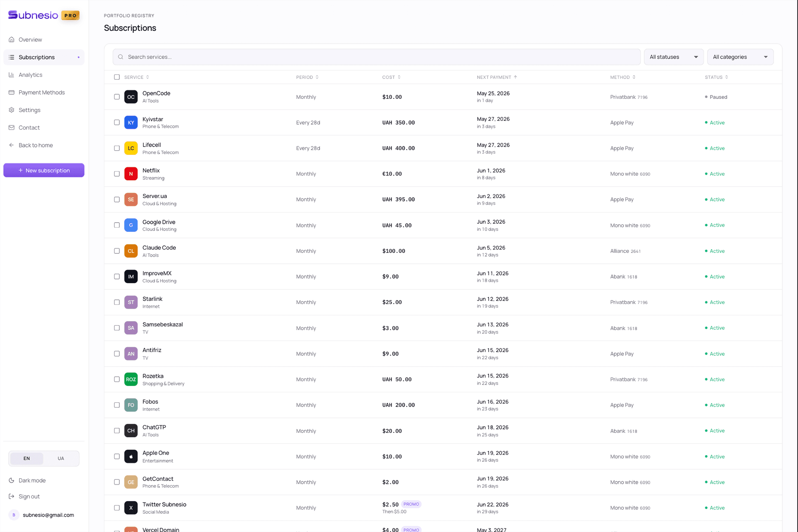Click the Contact envelope icon
Viewport: 798px width, 532px height.
12,127
